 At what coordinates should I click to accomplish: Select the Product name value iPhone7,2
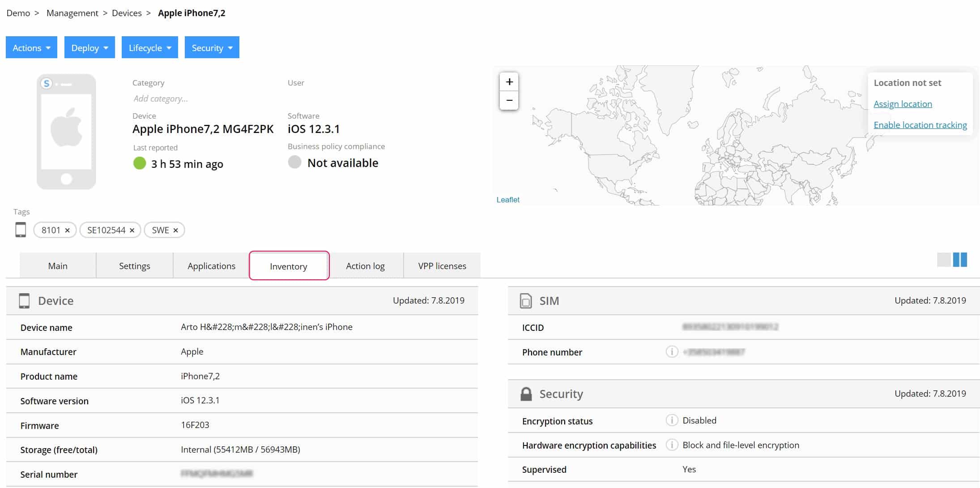pos(200,376)
